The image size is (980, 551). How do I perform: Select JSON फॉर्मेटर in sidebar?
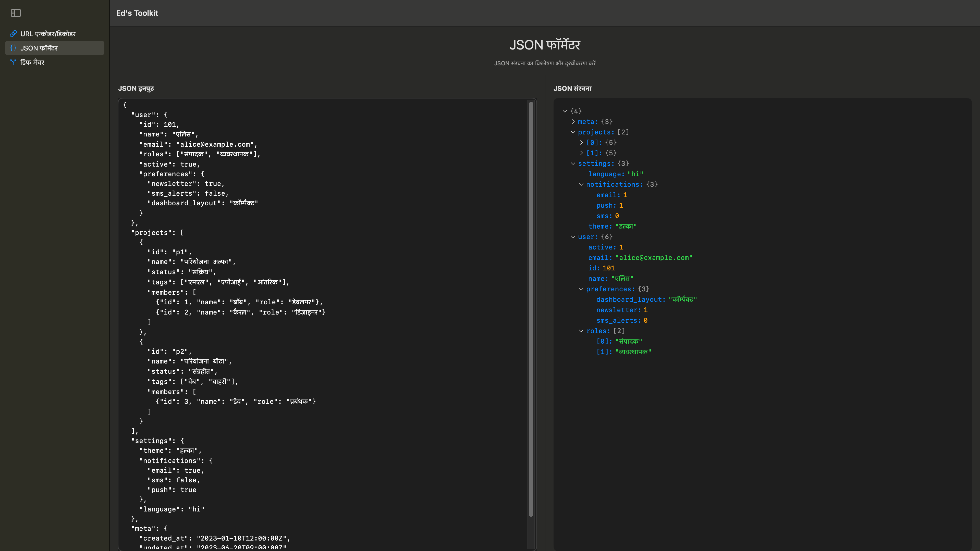point(54,48)
